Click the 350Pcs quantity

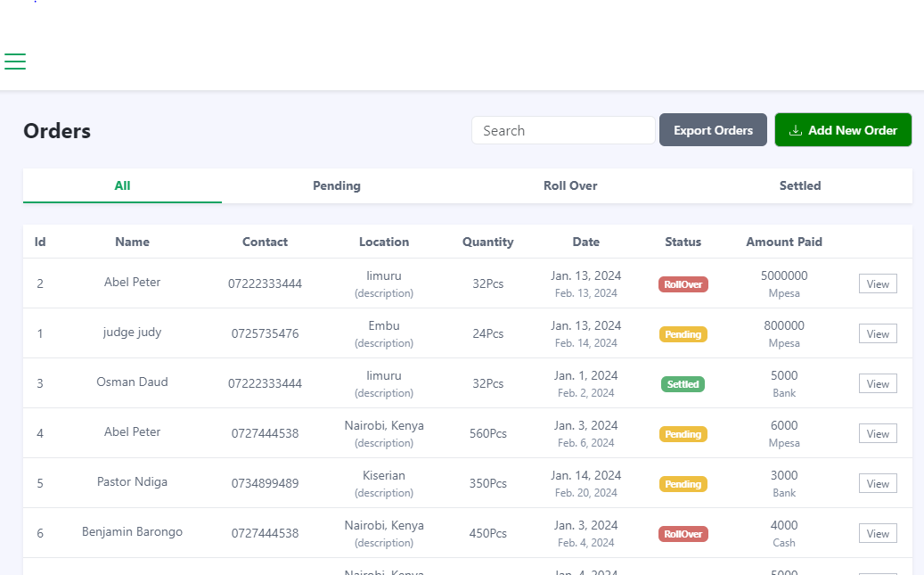pyautogui.click(x=488, y=483)
